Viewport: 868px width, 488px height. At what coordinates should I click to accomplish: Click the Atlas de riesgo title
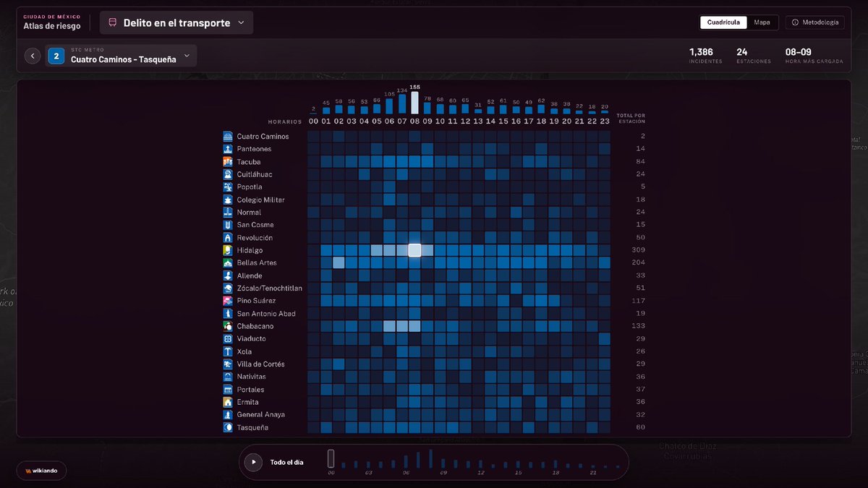(x=52, y=26)
